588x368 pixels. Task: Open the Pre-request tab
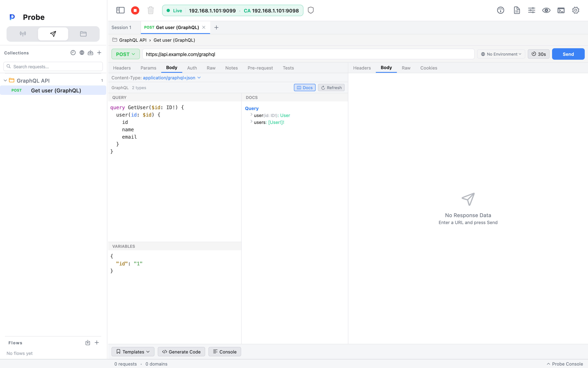click(260, 68)
